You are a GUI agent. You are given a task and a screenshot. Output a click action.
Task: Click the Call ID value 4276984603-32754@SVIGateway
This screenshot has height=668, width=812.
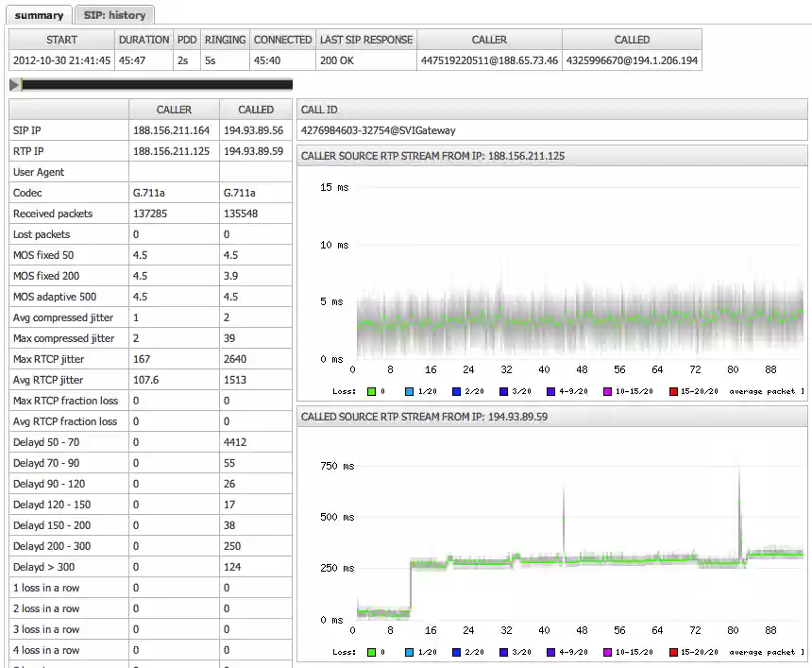[x=378, y=130]
